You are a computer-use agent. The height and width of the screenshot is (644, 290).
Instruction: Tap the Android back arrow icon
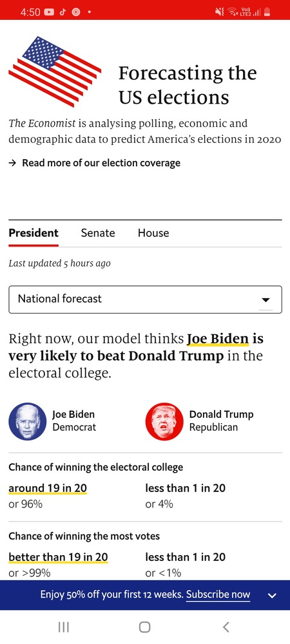click(x=226, y=627)
